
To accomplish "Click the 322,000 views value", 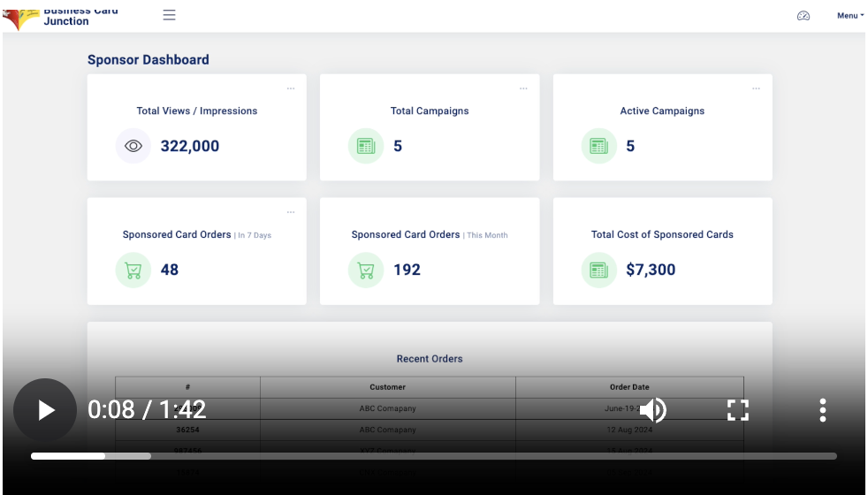I will point(190,146).
